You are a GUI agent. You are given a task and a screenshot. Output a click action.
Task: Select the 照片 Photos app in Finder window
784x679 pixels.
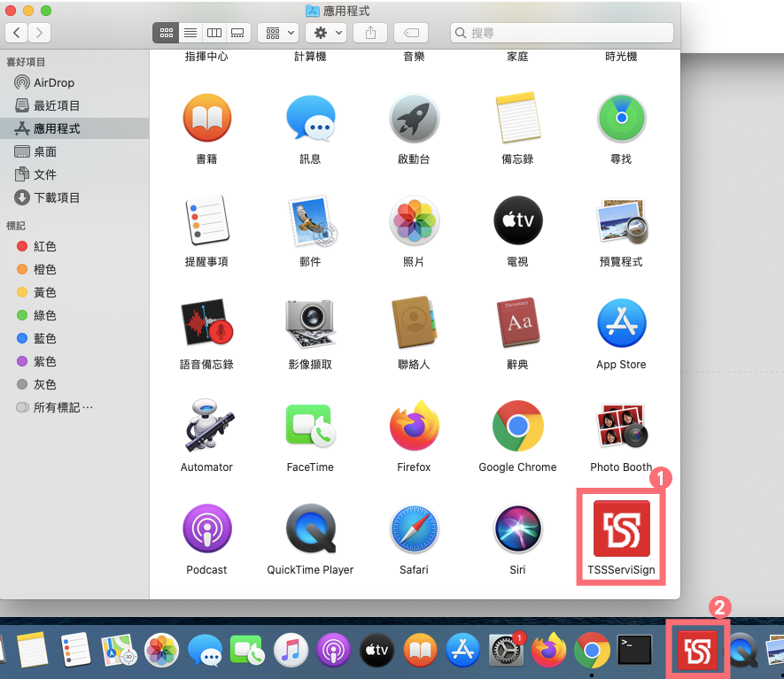[414, 220]
